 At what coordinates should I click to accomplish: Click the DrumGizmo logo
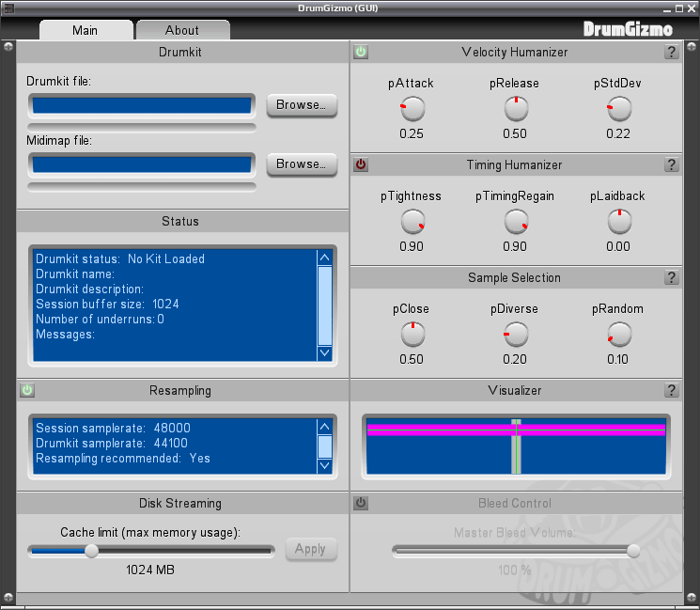click(x=628, y=29)
